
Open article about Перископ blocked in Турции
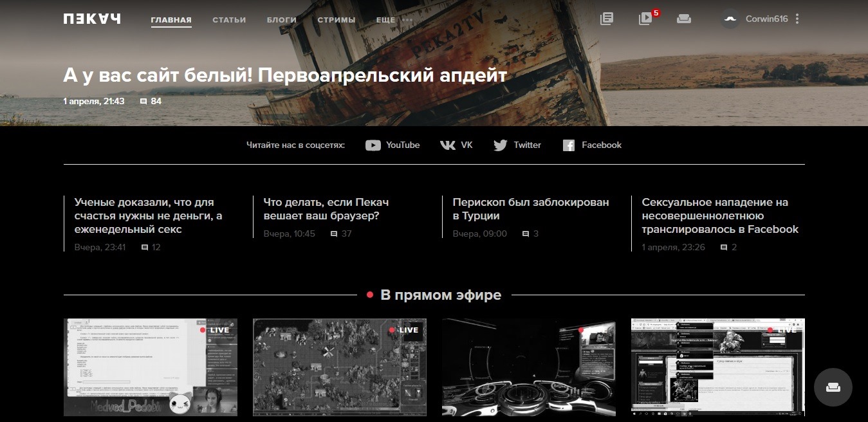(531, 209)
